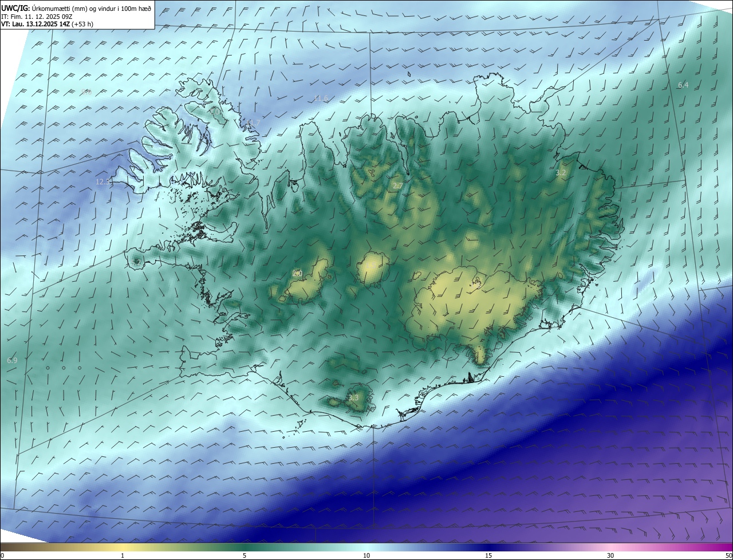Click the color bar tick label 0

point(2,555)
